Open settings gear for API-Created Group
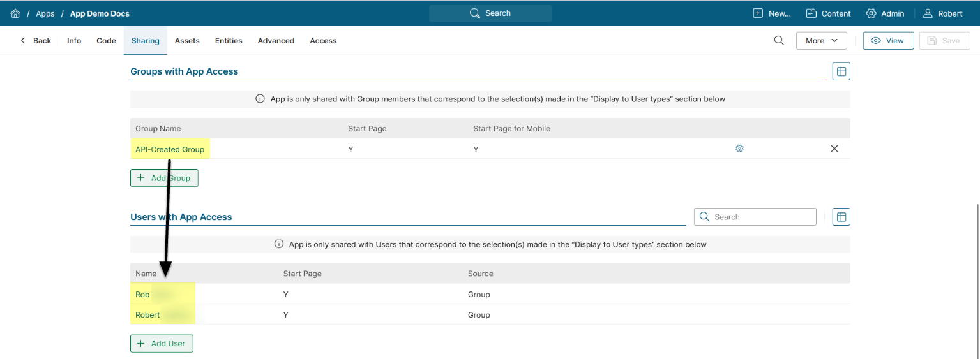The image size is (980, 359). click(x=739, y=149)
